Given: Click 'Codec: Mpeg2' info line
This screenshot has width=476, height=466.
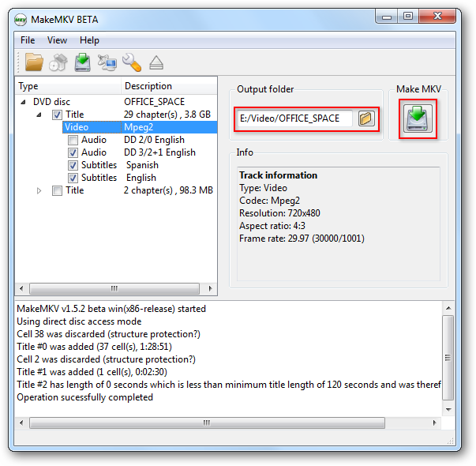Looking at the screenshot, I should [269, 201].
